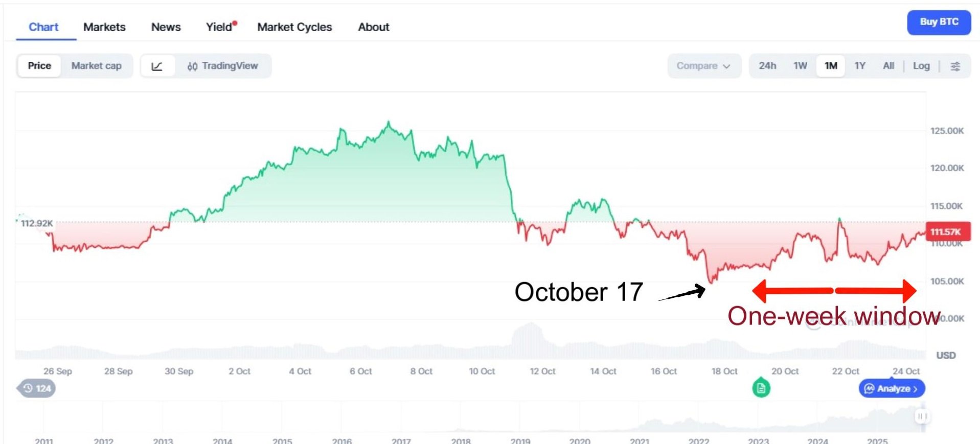The width and height of the screenshot is (980, 444).
Task: Click the 124 history badge
Action: pyautogui.click(x=37, y=388)
